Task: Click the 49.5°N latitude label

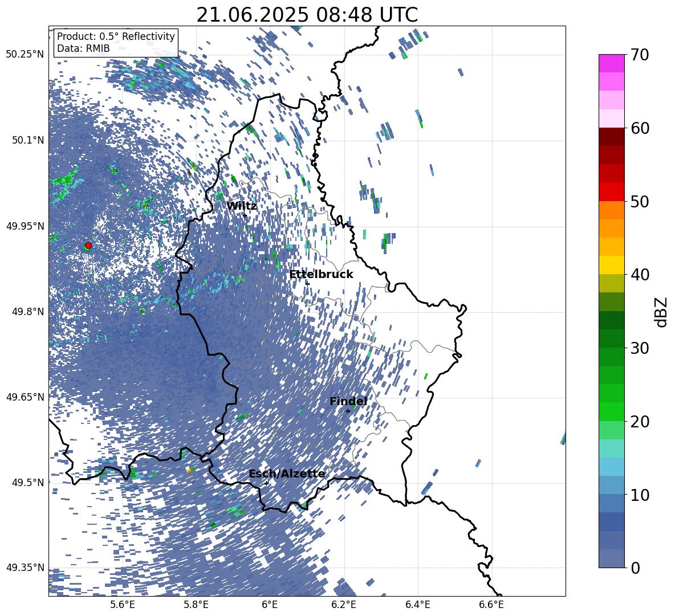Action: click(27, 482)
